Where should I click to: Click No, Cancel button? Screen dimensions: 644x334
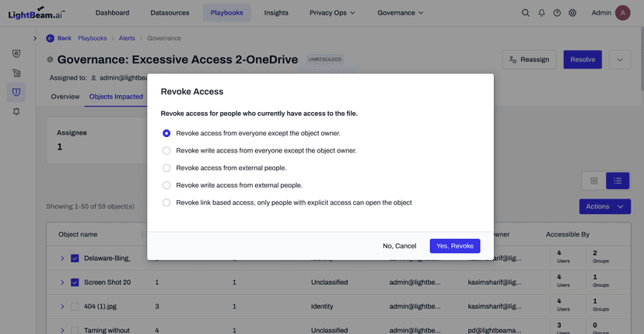(399, 246)
